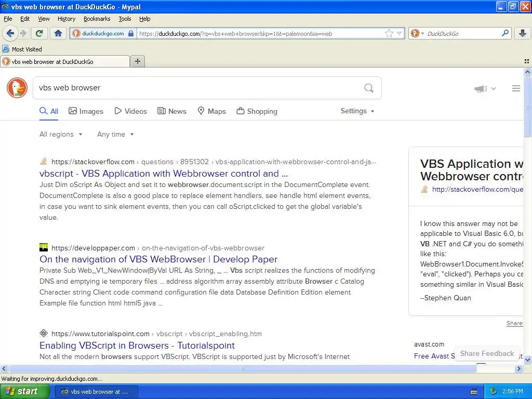Click the horizontal scrollbar left arrow
This screenshot has width=532, height=399.
point(4,368)
